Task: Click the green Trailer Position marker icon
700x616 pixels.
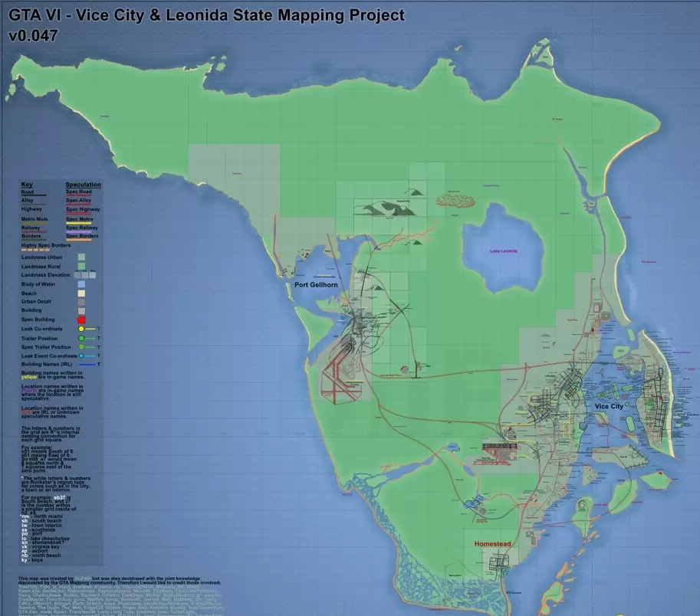Action: (81, 338)
